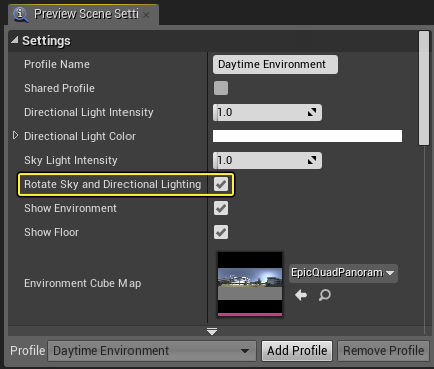
Task: Click the Preview Scene Settings tab icon
Action: [21, 15]
